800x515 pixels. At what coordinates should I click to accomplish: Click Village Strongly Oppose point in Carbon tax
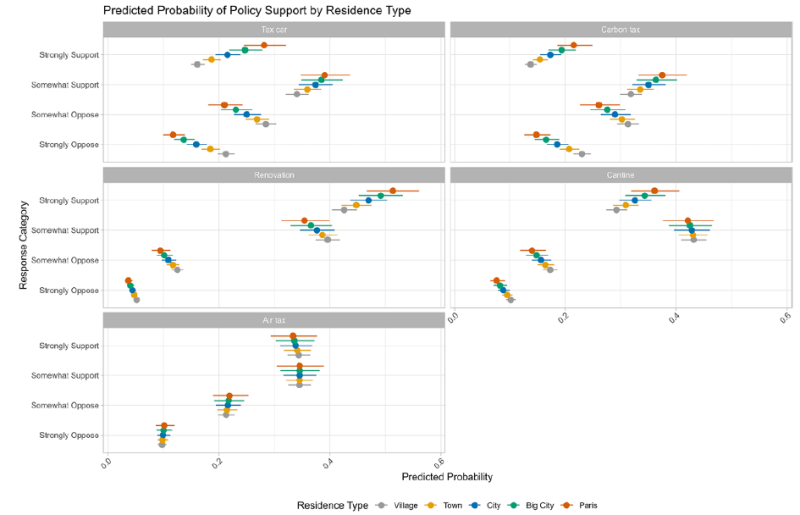click(581, 154)
